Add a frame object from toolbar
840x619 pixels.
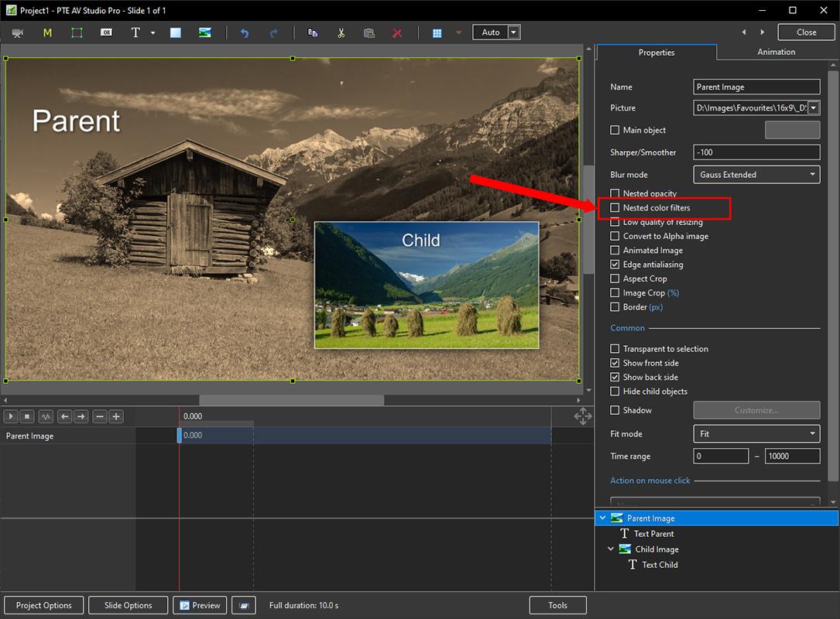(77, 32)
